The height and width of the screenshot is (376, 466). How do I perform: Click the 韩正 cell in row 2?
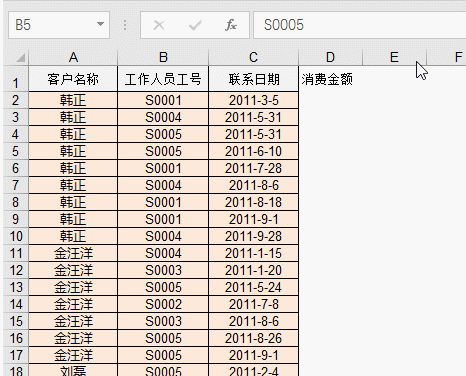click(x=73, y=100)
